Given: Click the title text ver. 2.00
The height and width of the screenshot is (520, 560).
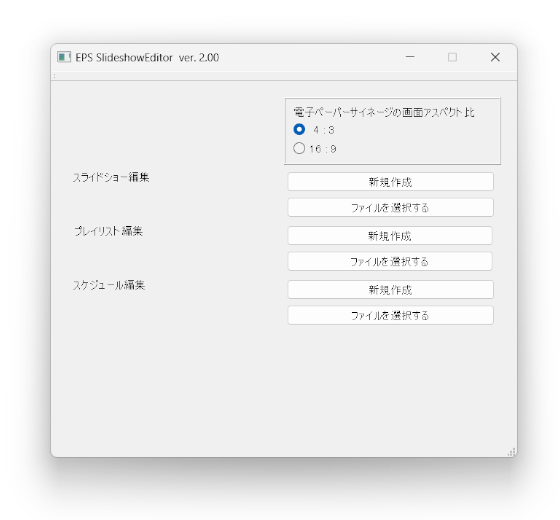Looking at the screenshot, I should (x=199, y=58).
